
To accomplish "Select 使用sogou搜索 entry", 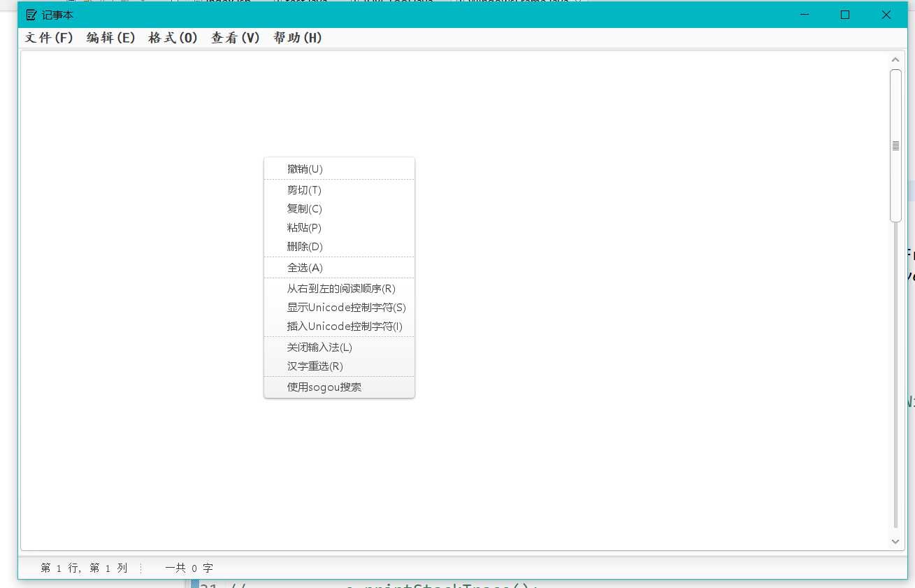I will coord(339,387).
